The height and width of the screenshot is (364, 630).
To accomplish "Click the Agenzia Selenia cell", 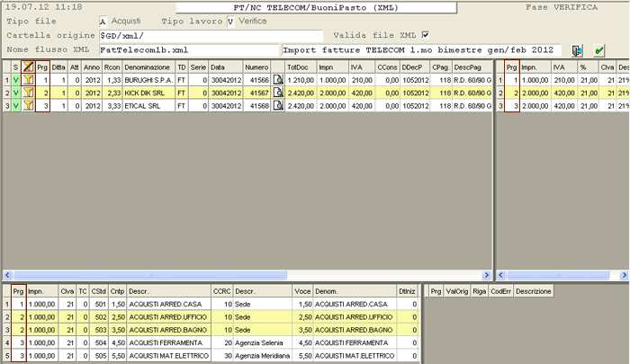I will coord(263,342).
